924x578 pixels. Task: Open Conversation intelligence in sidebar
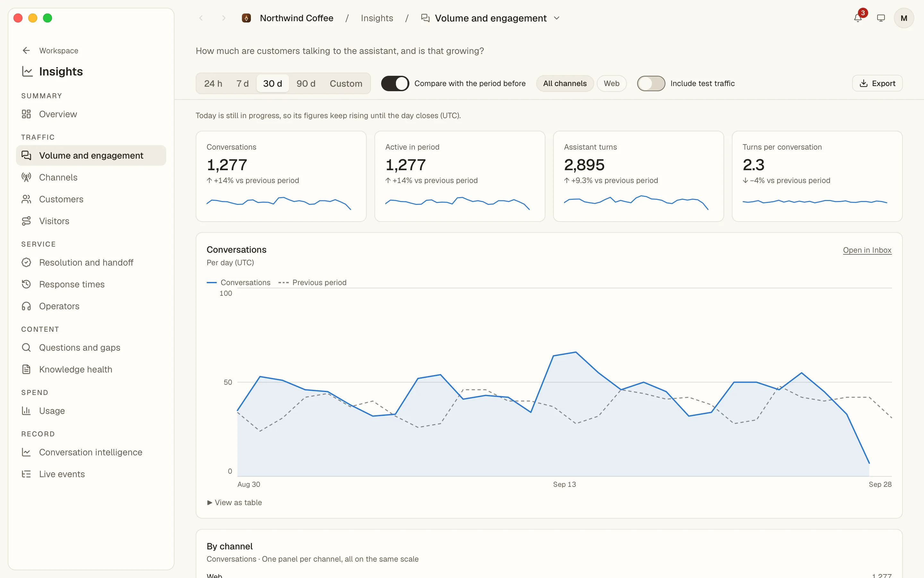[x=91, y=452]
